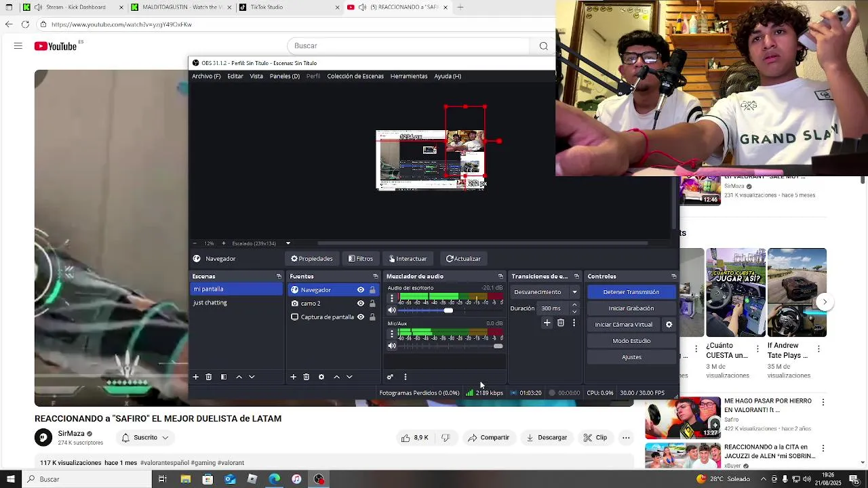
Task: Undock the Mezclador de audio panel
Action: pyautogui.click(x=500, y=277)
